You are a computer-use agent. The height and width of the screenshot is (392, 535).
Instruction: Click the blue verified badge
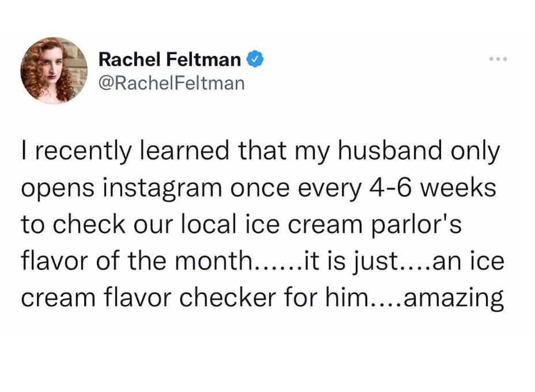[x=254, y=59]
